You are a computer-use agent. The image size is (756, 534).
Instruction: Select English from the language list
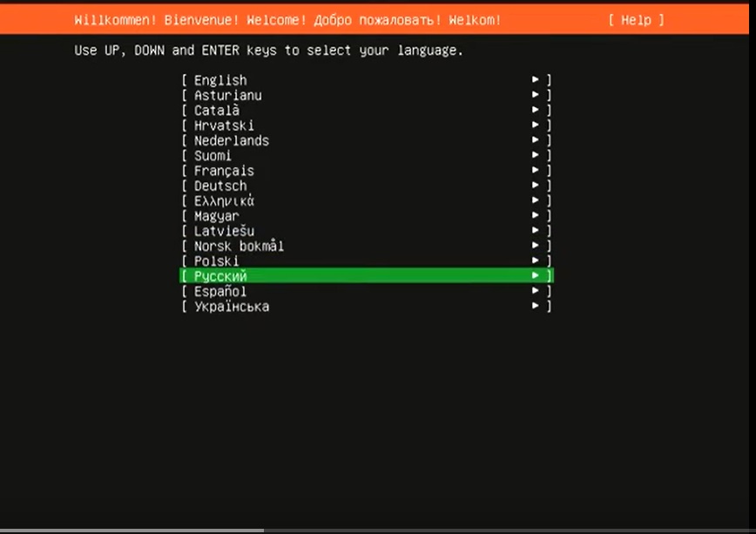[x=367, y=80]
